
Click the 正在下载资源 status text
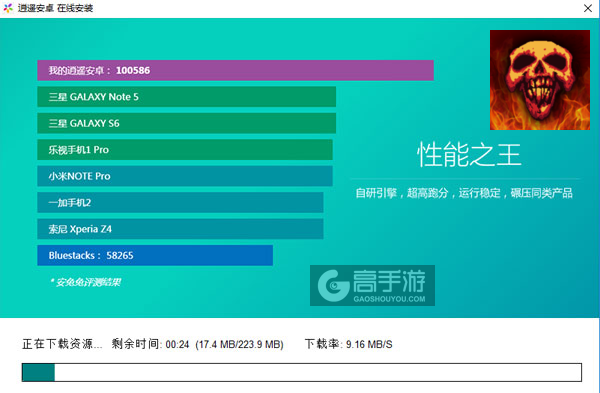click(x=62, y=344)
